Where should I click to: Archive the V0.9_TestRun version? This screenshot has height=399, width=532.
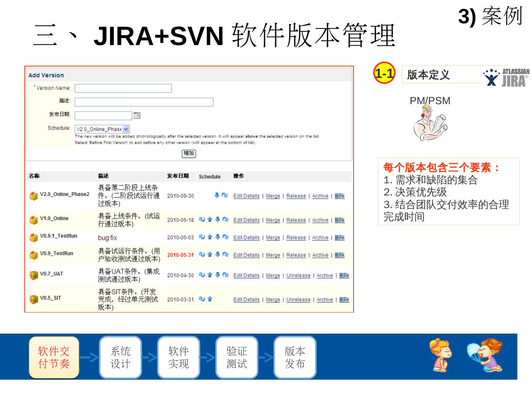[320, 255]
